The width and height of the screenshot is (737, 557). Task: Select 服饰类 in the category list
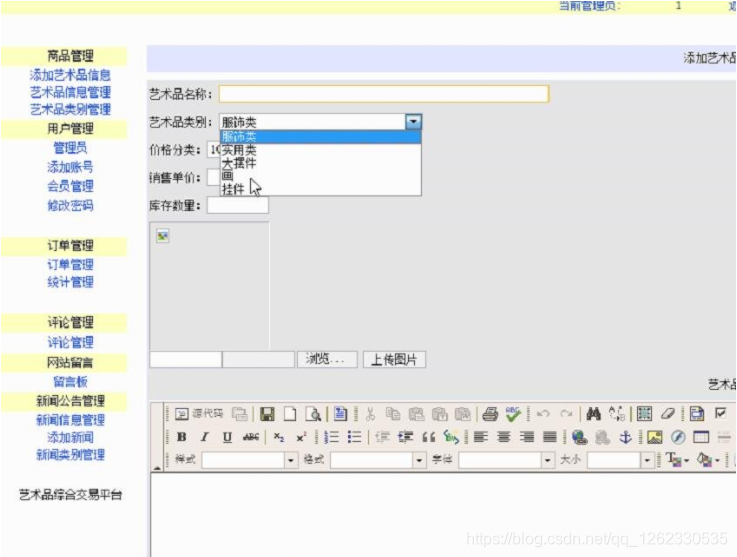320,137
